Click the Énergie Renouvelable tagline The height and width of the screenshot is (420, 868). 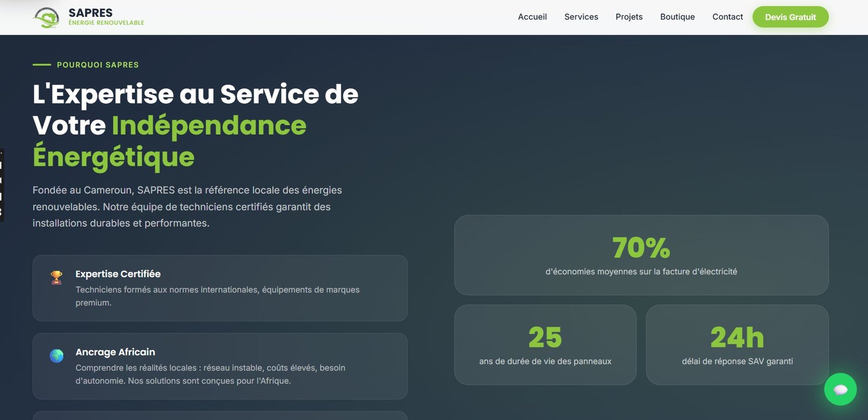click(106, 23)
